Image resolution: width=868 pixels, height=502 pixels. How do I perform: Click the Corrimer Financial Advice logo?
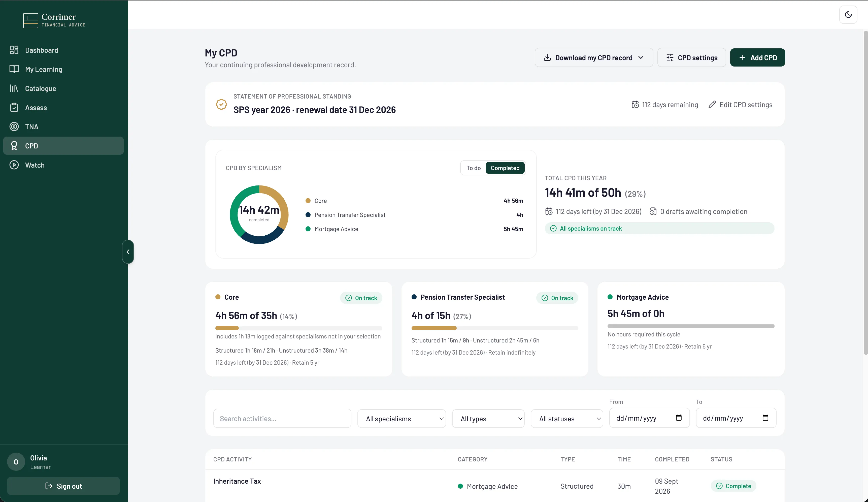pyautogui.click(x=54, y=20)
